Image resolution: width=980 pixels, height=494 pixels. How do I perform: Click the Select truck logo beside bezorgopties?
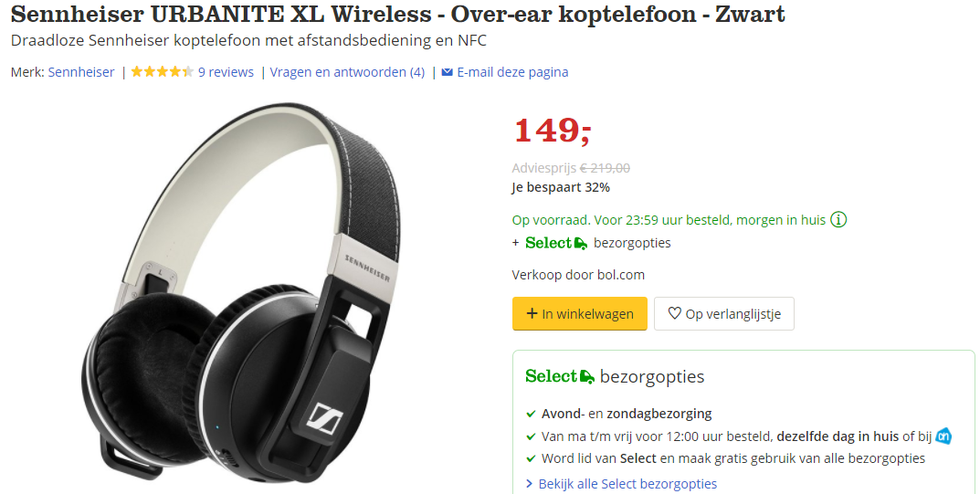pos(556,243)
